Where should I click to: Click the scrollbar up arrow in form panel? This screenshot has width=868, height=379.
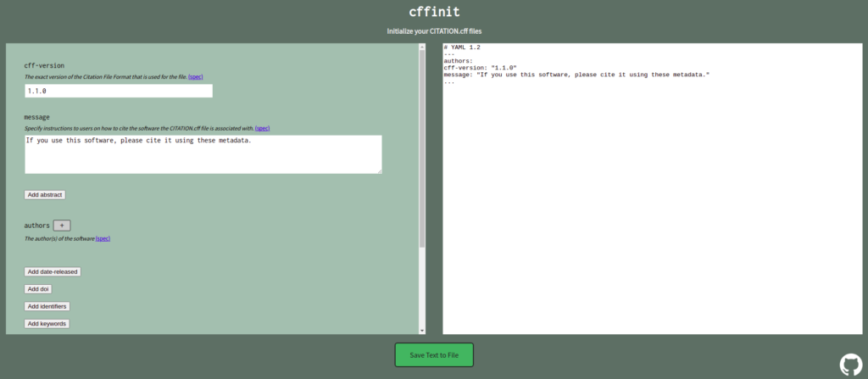tap(422, 47)
